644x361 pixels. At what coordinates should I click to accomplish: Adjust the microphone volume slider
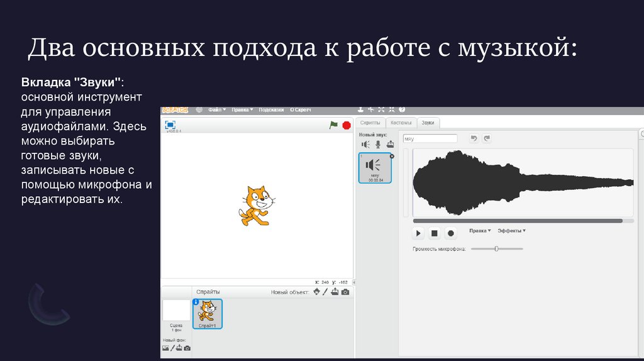[x=497, y=249]
